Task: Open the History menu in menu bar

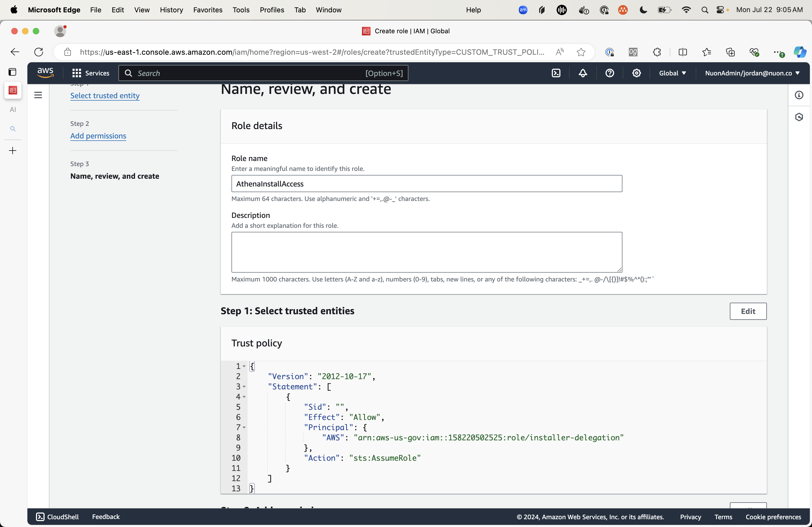Action: (171, 10)
